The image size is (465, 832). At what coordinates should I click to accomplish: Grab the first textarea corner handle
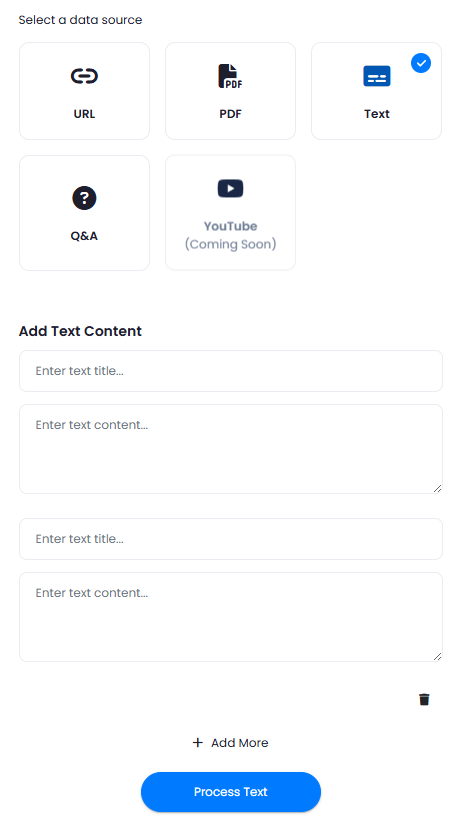pyautogui.click(x=437, y=488)
